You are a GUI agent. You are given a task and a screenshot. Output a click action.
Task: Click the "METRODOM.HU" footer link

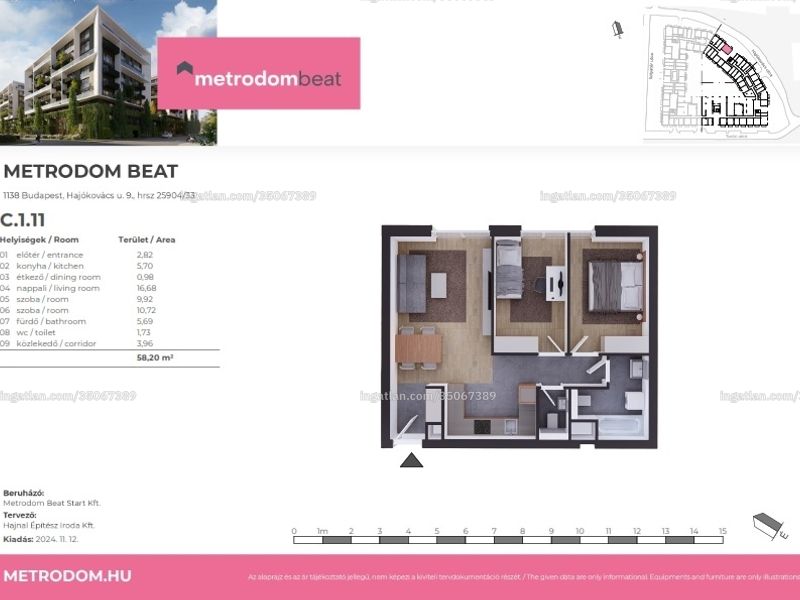point(67,576)
